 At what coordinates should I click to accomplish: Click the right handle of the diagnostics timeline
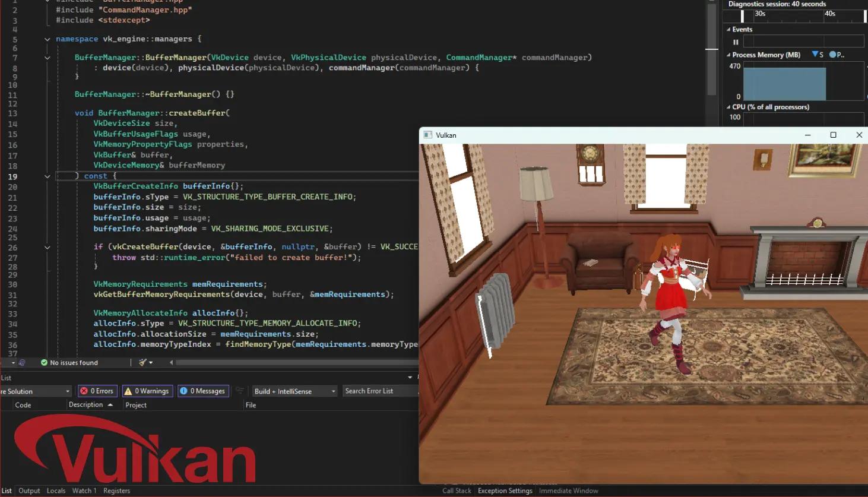coord(865,16)
